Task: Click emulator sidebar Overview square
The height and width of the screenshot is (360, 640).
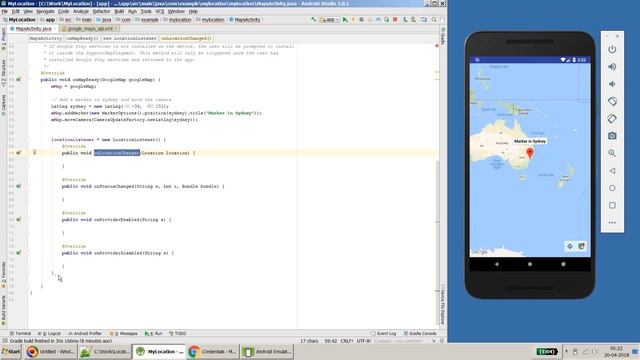Action: (612, 205)
